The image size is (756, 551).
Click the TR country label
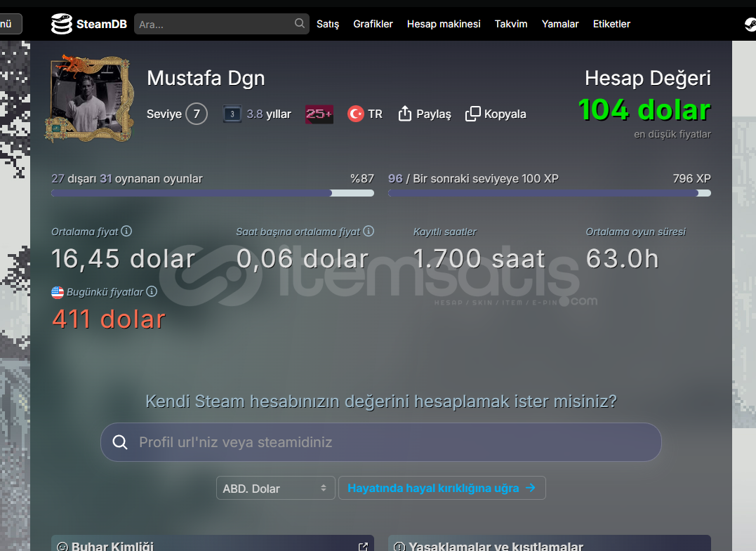click(375, 114)
